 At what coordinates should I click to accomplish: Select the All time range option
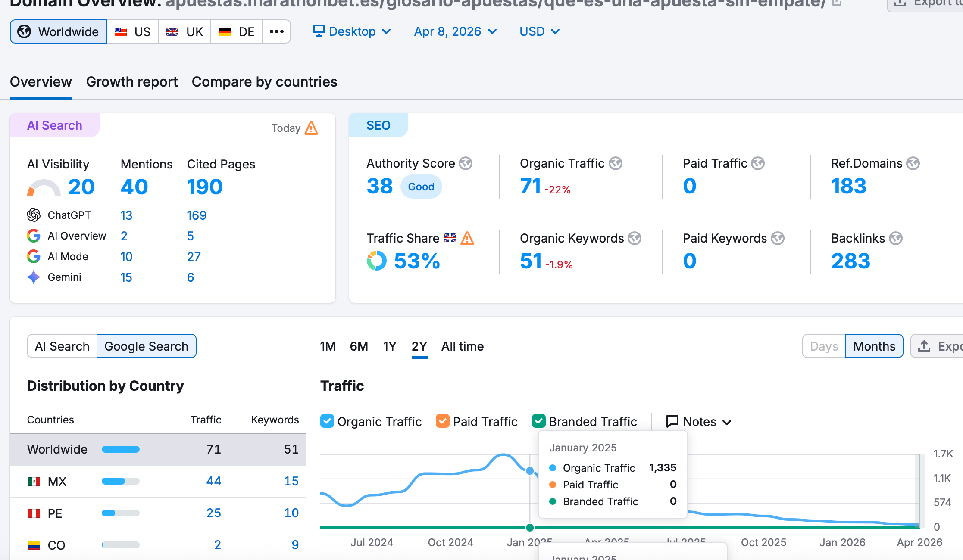pyautogui.click(x=462, y=346)
